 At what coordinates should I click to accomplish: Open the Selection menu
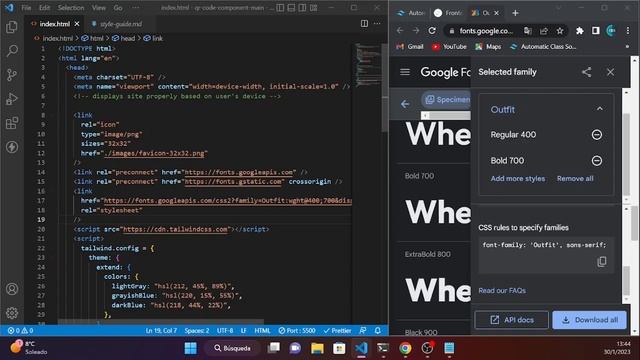71,8
